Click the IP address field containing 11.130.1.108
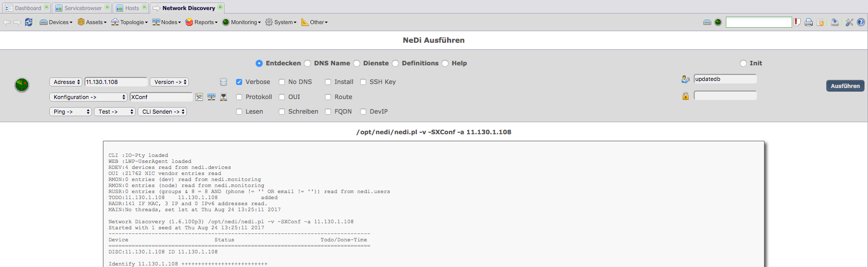 pyautogui.click(x=116, y=82)
